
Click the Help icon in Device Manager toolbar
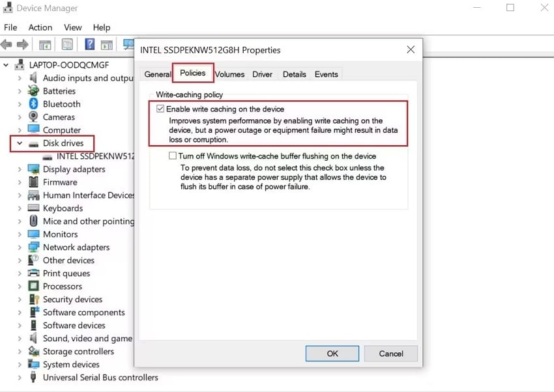click(x=89, y=44)
